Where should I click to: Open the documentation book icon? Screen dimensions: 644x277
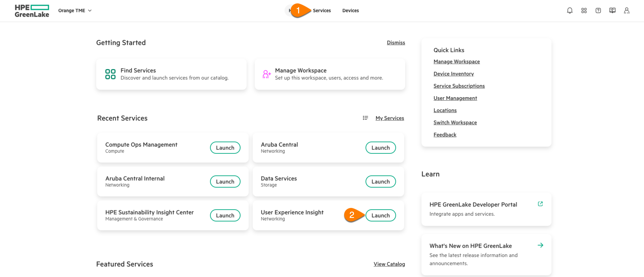pyautogui.click(x=612, y=10)
